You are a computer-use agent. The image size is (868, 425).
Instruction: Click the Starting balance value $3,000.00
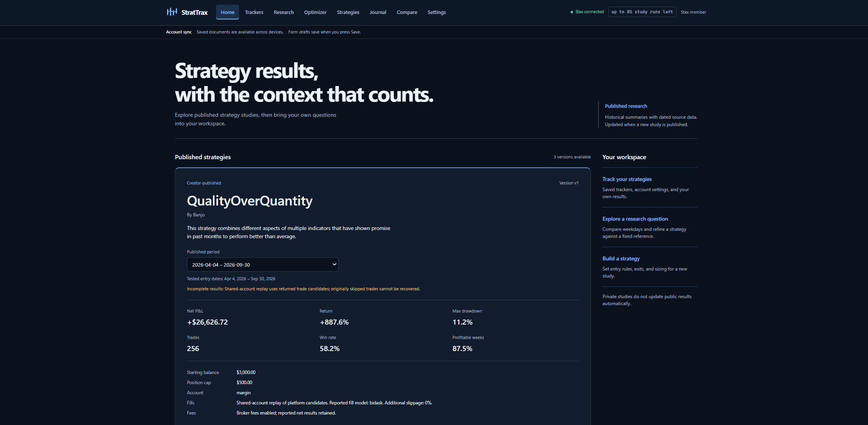pos(246,372)
